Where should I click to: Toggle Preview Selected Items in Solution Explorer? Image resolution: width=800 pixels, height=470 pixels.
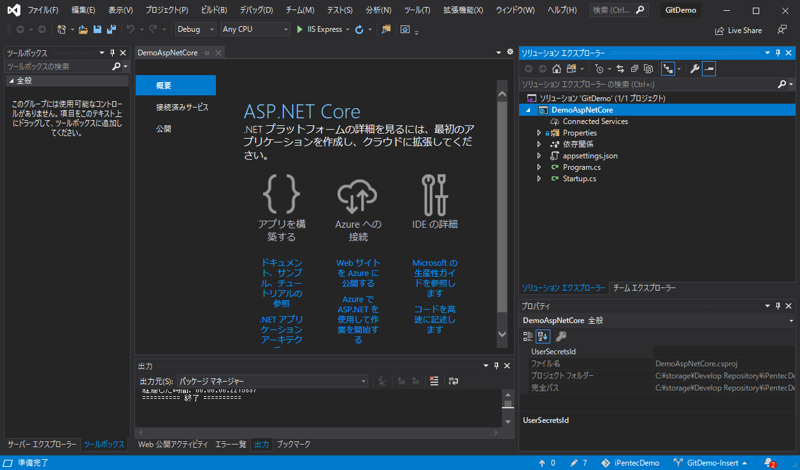709,68
